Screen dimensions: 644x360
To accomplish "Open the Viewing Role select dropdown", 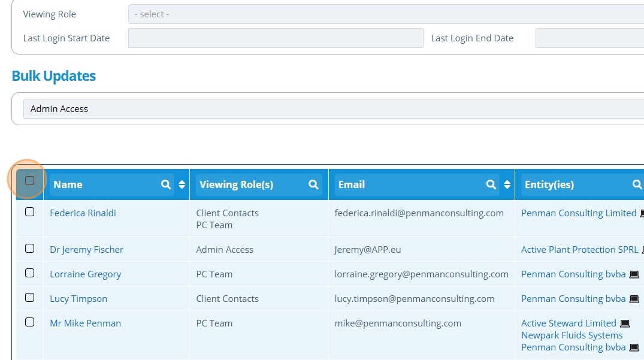I will click(x=386, y=14).
